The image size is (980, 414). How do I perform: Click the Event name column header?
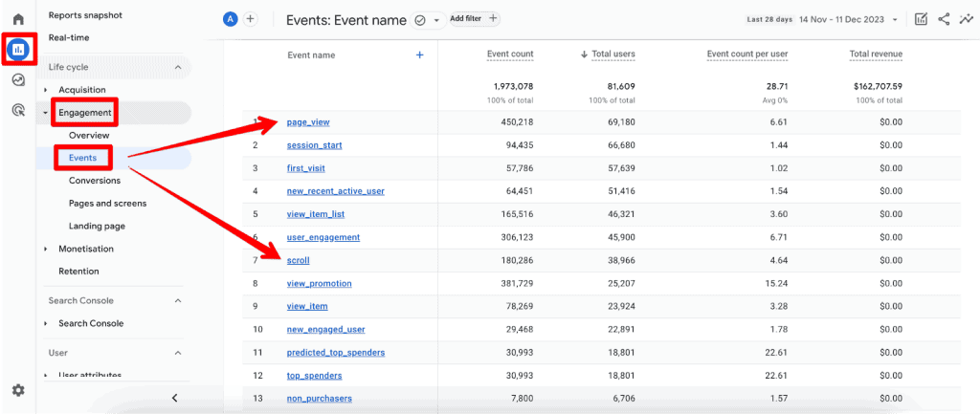tap(311, 54)
